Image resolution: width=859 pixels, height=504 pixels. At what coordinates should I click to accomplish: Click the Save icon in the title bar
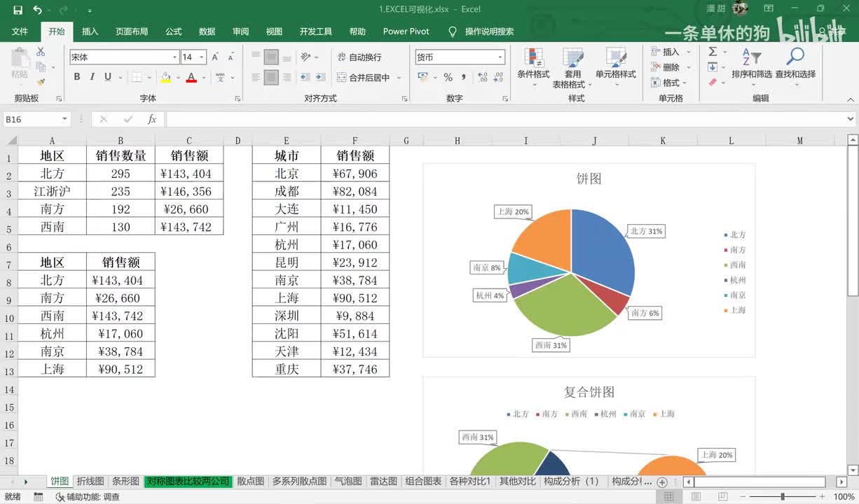(18, 10)
